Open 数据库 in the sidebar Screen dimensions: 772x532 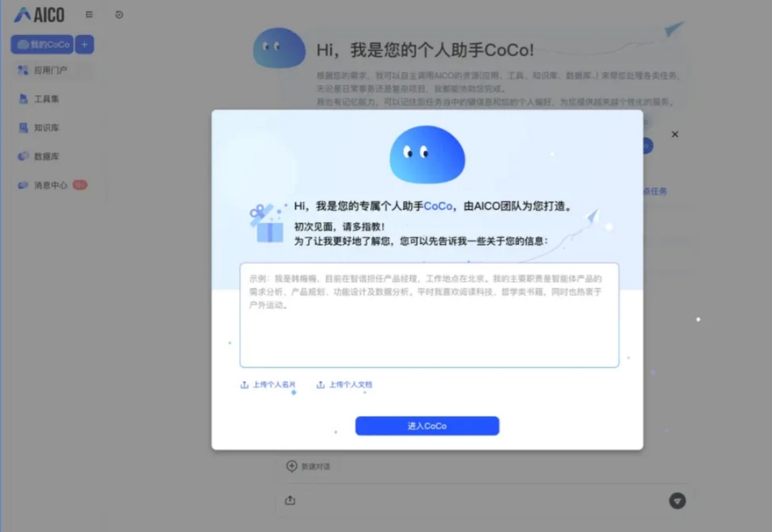[x=46, y=156]
